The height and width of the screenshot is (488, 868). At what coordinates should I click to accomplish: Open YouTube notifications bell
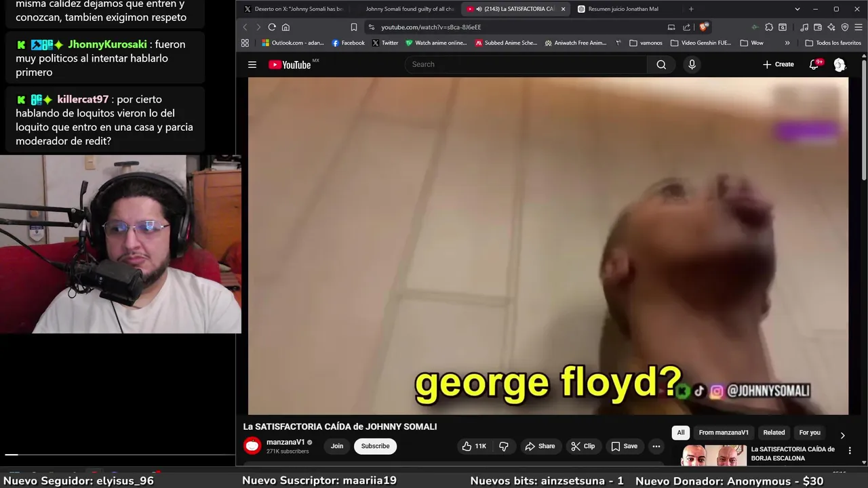pyautogui.click(x=814, y=64)
